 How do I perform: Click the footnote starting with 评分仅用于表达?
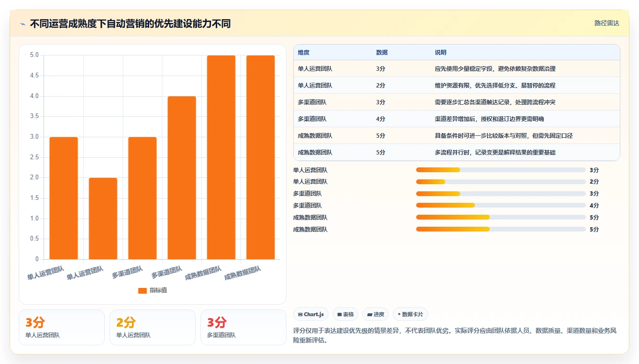(455, 336)
